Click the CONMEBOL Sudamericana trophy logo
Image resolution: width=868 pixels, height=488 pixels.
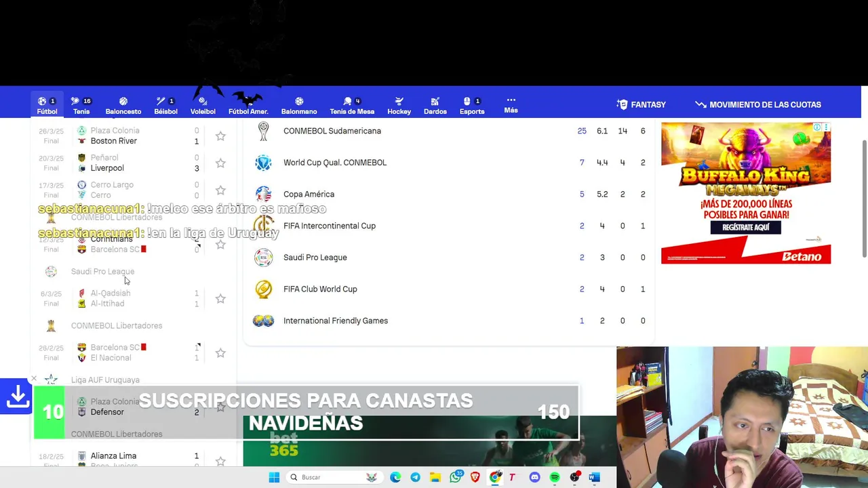263,131
